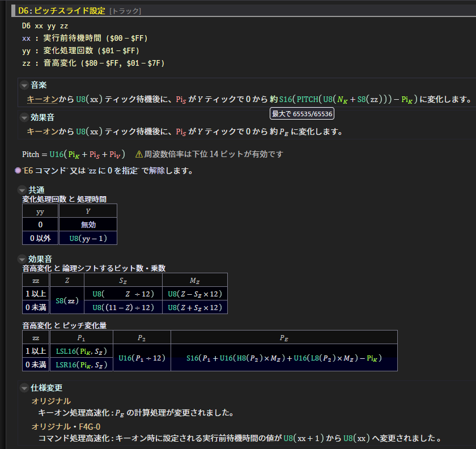The image size is (476, 449).
Task: Click the U8(Z ÷ 12) cell
Action: pos(124,294)
